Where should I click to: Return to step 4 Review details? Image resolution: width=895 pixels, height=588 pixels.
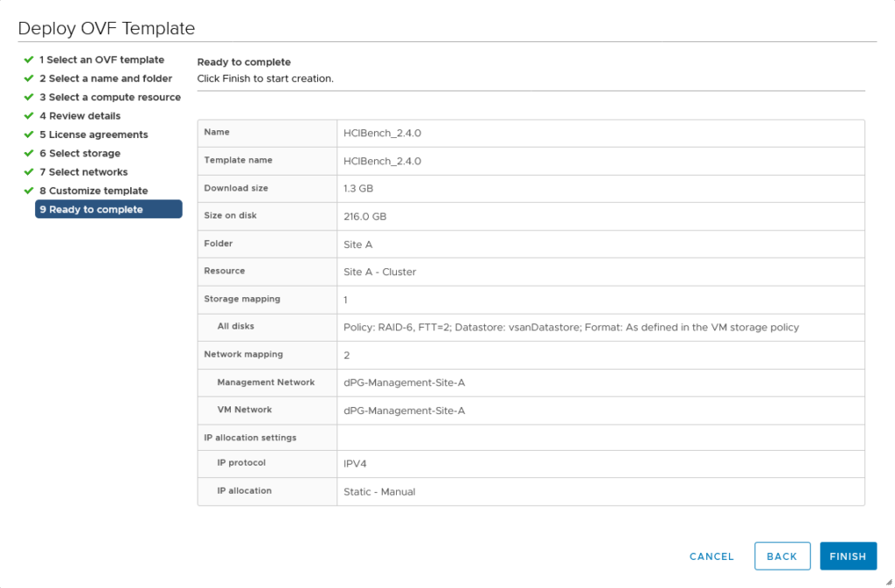[80, 116]
